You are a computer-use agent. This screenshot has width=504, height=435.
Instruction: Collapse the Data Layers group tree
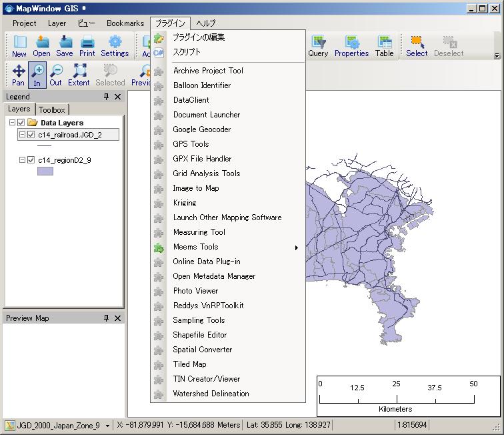tap(12, 123)
